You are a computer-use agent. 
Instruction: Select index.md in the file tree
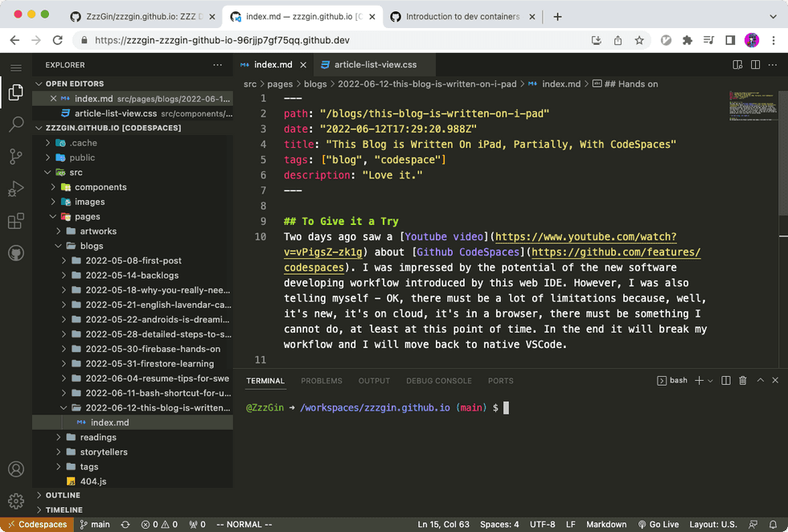[133, 423]
